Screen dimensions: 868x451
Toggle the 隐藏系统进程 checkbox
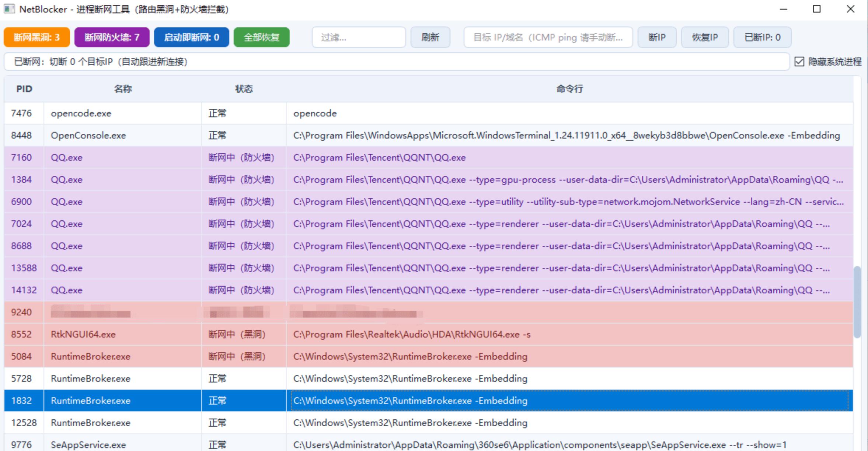(799, 62)
